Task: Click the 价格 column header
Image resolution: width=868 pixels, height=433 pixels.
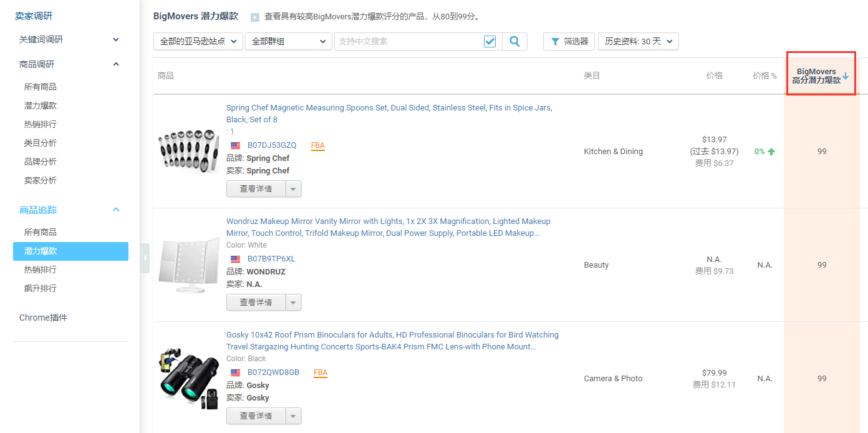Action: coord(715,75)
